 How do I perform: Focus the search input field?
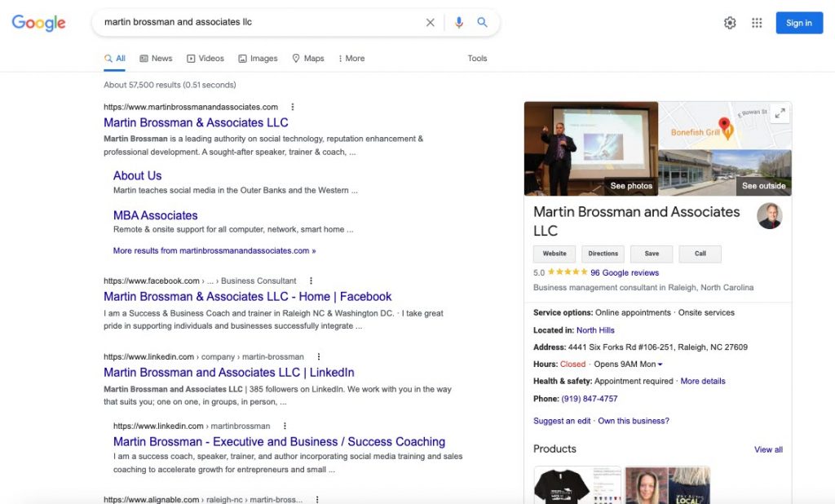(x=261, y=22)
